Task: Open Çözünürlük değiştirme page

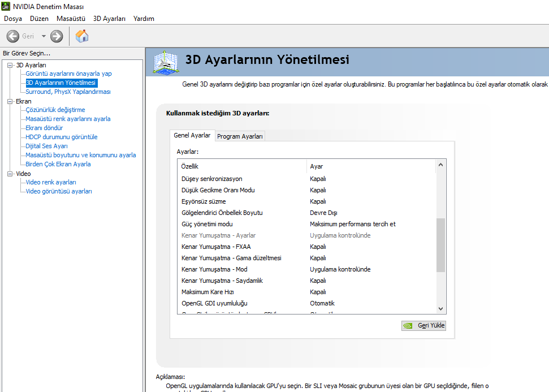Action: [55, 110]
